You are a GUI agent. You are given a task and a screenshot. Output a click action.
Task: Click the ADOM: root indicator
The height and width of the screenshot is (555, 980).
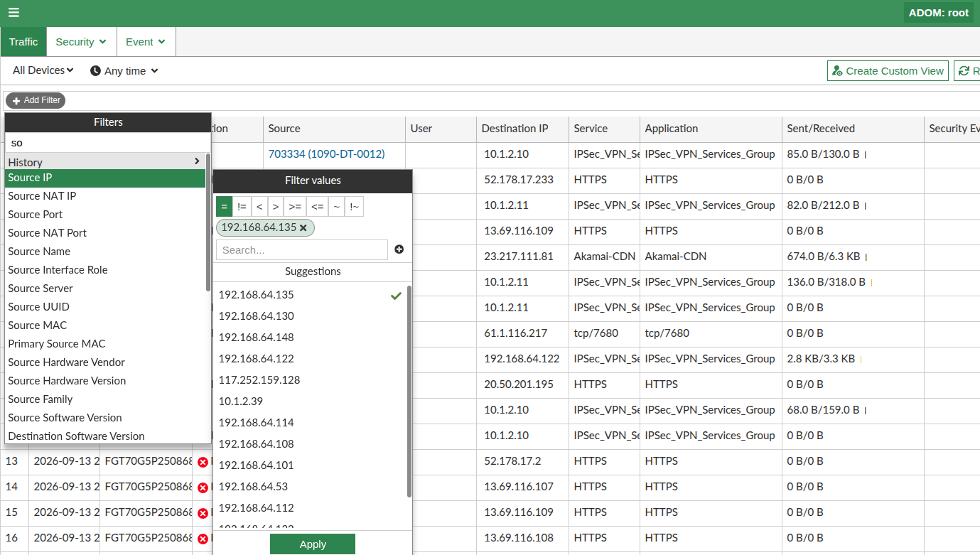click(x=939, y=13)
